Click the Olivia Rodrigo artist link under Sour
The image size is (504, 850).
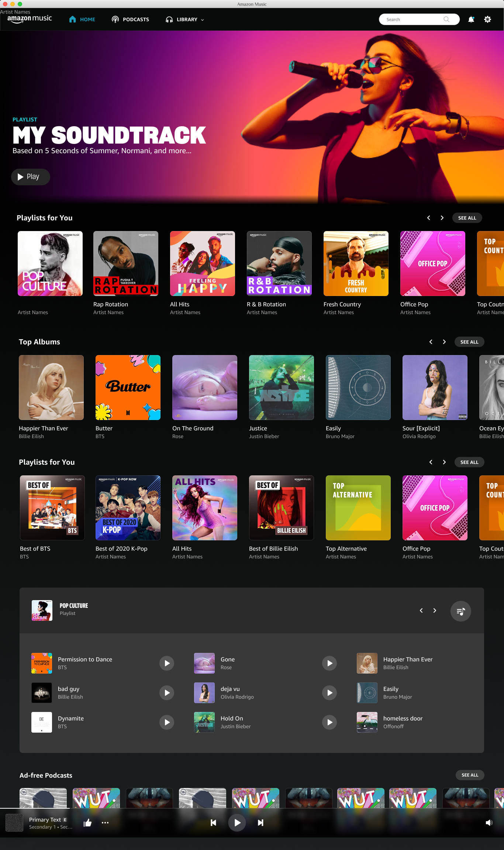click(x=419, y=436)
